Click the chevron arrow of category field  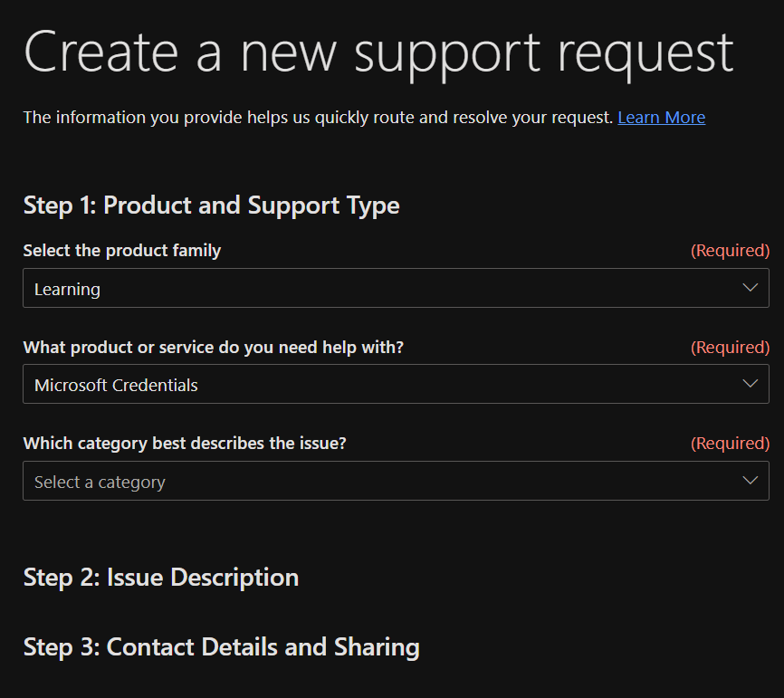[750, 481]
